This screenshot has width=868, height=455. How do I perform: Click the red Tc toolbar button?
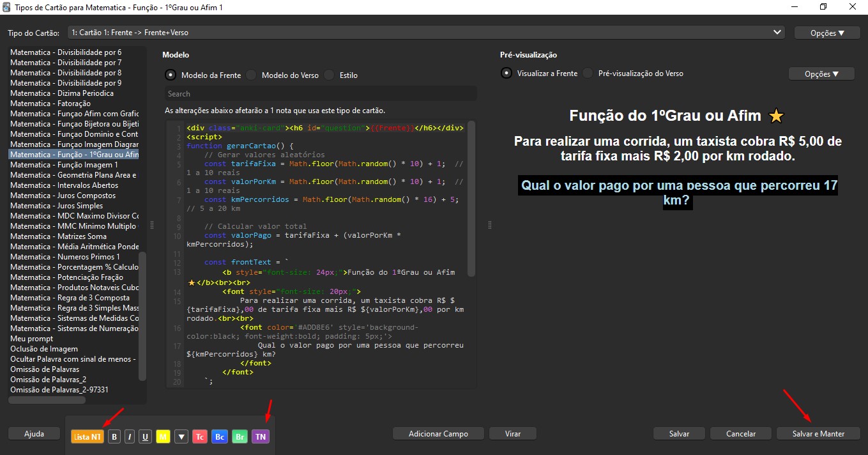coord(200,436)
